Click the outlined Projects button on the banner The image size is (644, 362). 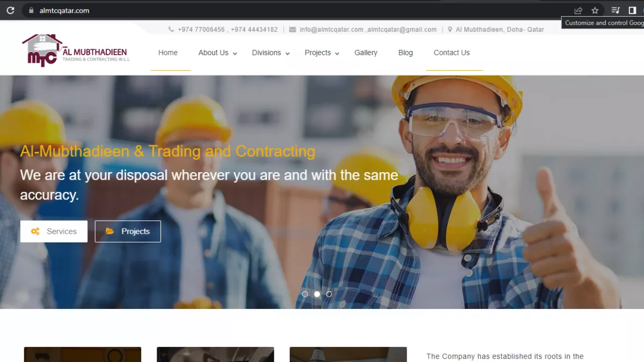click(x=128, y=231)
